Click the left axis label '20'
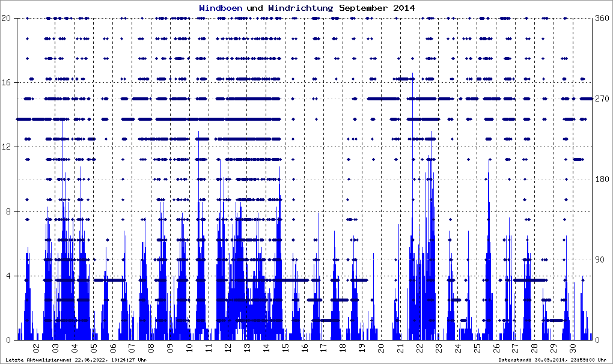The image size is (613, 364). pos(5,19)
